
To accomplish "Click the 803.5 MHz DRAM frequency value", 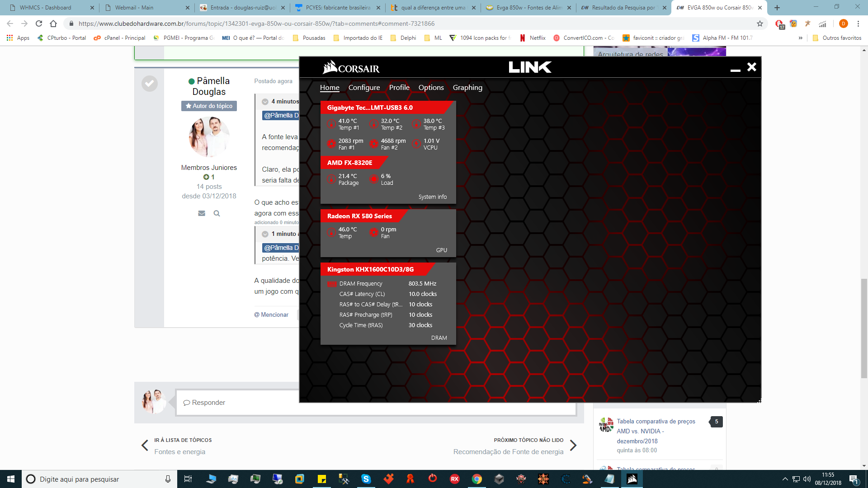I will pos(422,284).
